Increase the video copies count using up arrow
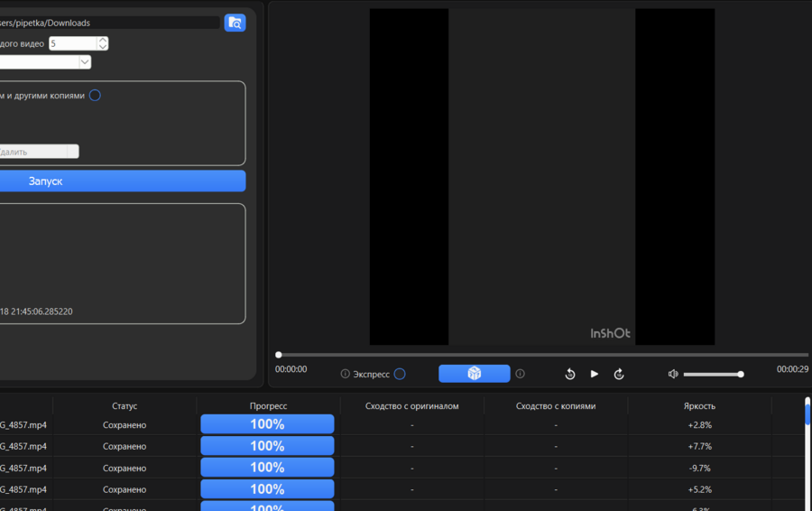This screenshot has height=511, width=812. [x=103, y=40]
